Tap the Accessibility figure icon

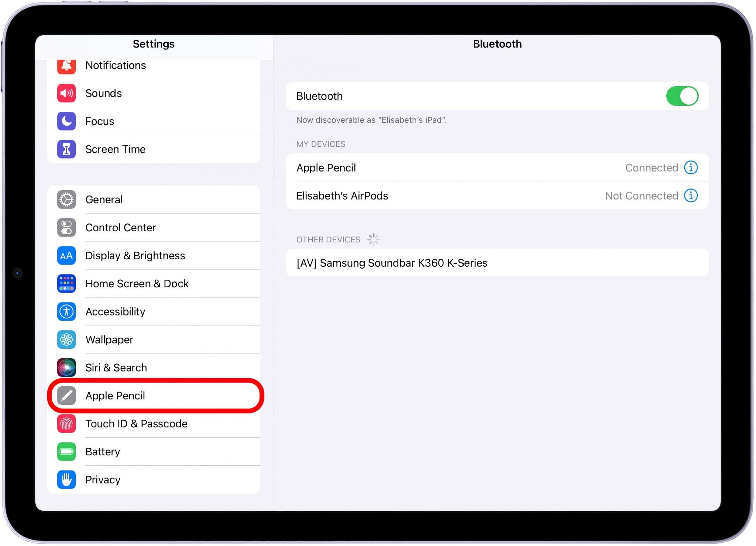tap(66, 311)
